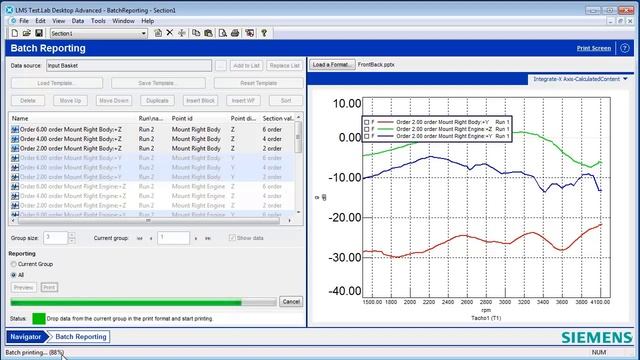The height and width of the screenshot is (360, 640).
Task: Toggle legend checkbox for Mount Right Engine:+Y
Action: (367, 136)
